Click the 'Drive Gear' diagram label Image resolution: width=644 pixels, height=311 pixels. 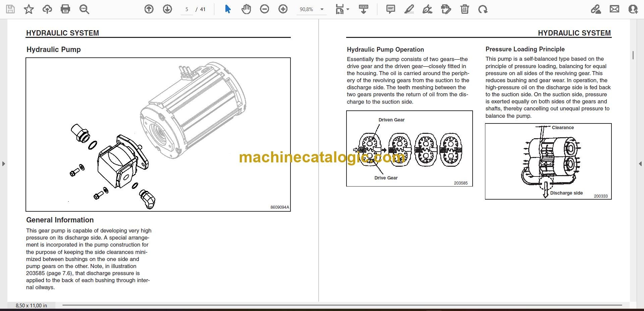point(386,178)
